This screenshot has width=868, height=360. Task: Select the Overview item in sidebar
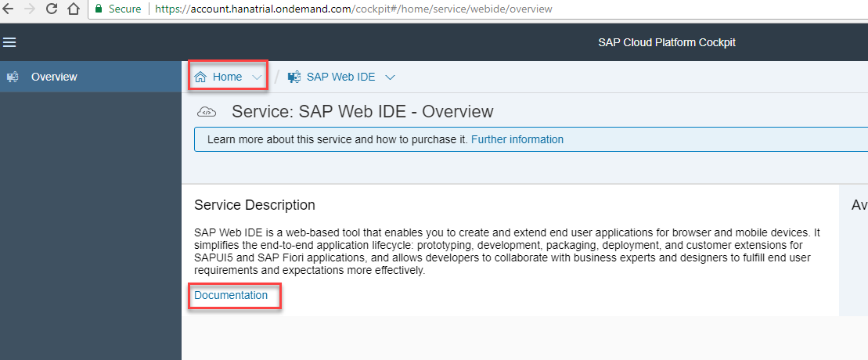coord(91,77)
